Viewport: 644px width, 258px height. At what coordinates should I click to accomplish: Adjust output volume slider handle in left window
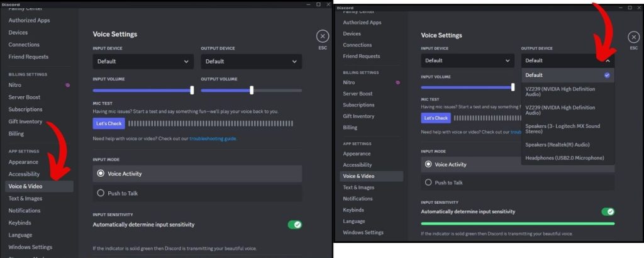[252, 91]
